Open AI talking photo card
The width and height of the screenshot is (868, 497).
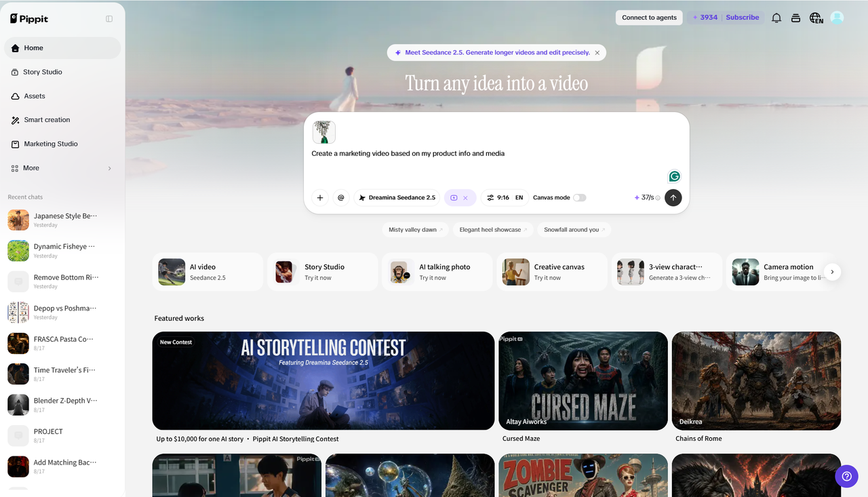pos(437,272)
